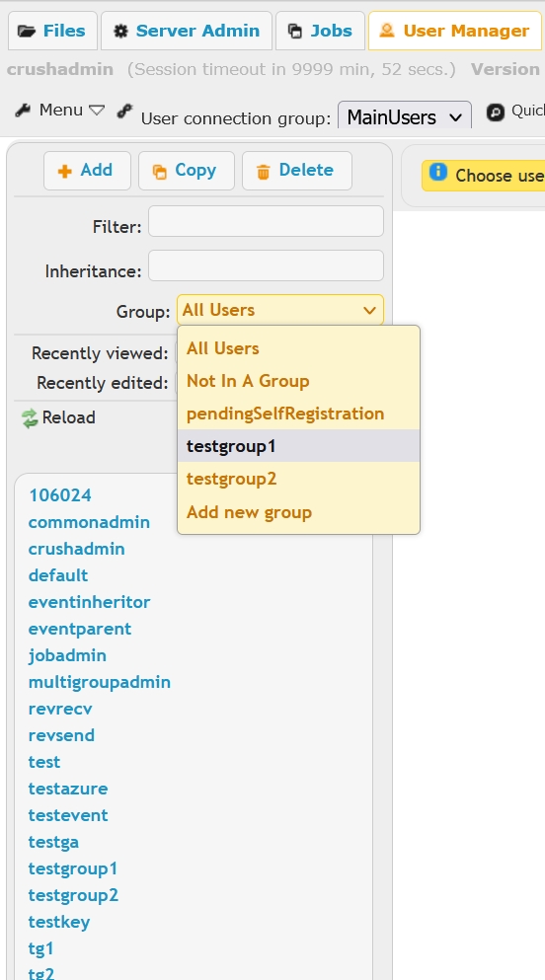Click the link icon beside User connection group
Screen dimensions: 545x980
point(125,111)
